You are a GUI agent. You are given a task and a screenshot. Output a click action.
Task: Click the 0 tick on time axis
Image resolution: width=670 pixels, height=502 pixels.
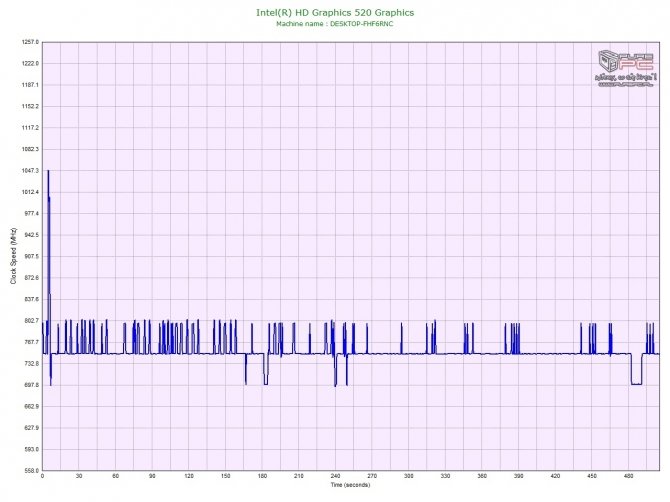[42, 476]
